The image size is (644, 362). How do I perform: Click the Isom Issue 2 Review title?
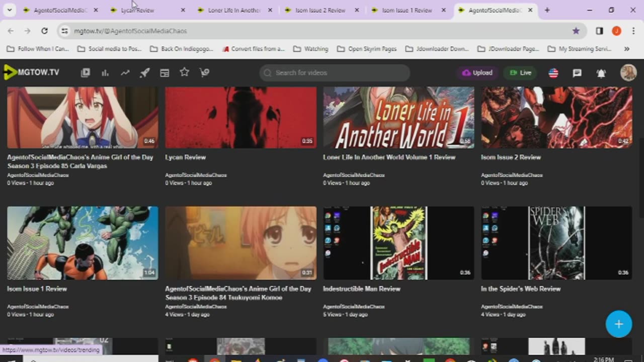coord(511,157)
